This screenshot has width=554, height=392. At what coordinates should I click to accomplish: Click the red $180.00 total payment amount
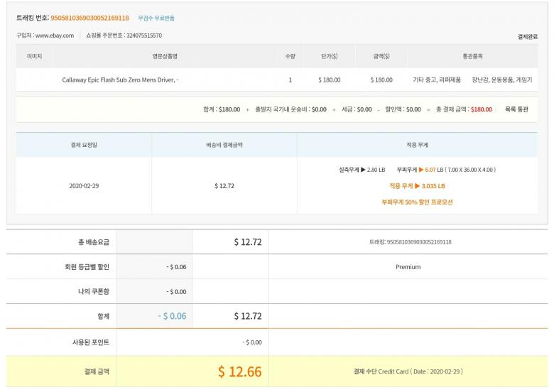pyautogui.click(x=481, y=109)
